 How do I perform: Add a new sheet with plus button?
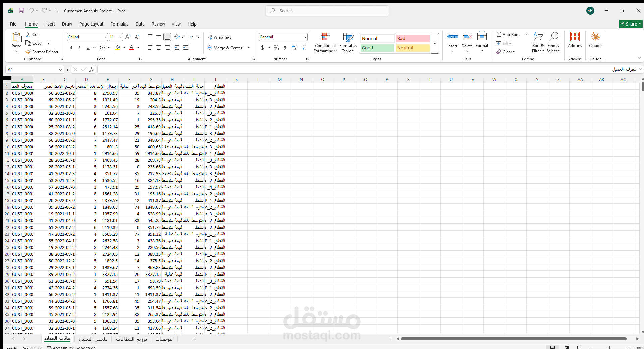[194, 339]
